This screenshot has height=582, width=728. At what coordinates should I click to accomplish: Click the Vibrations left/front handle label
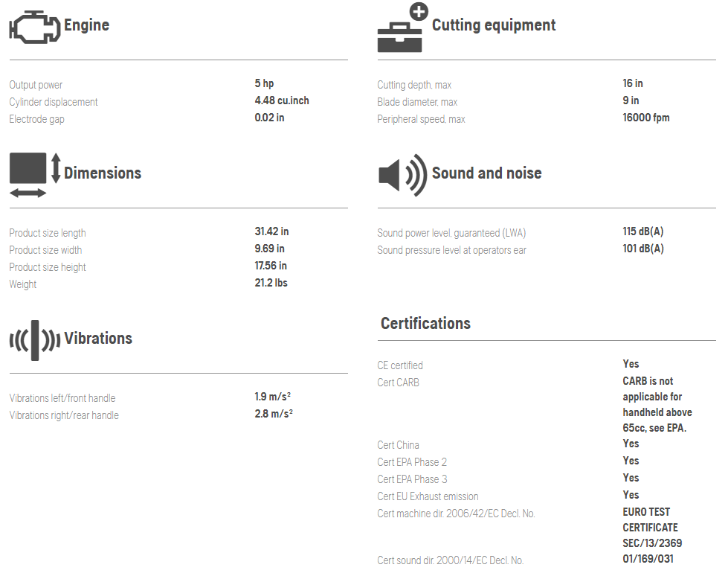(x=62, y=398)
